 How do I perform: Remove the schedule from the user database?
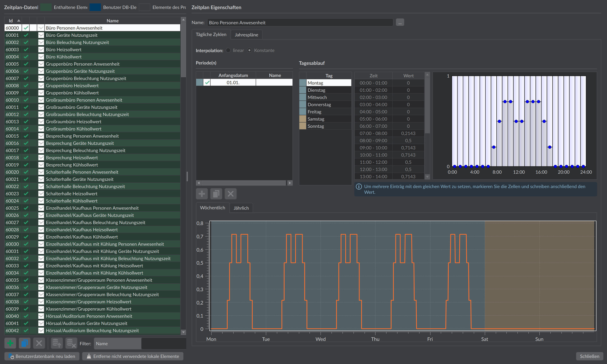pos(71,343)
